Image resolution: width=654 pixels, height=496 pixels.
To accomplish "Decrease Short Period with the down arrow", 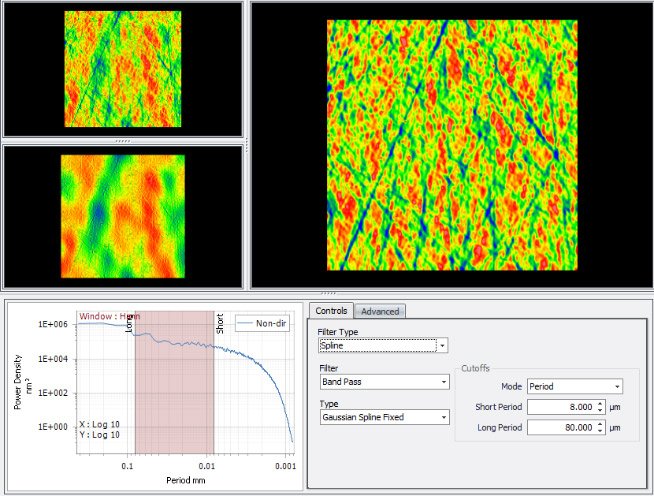I will click(x=598, y=410).
